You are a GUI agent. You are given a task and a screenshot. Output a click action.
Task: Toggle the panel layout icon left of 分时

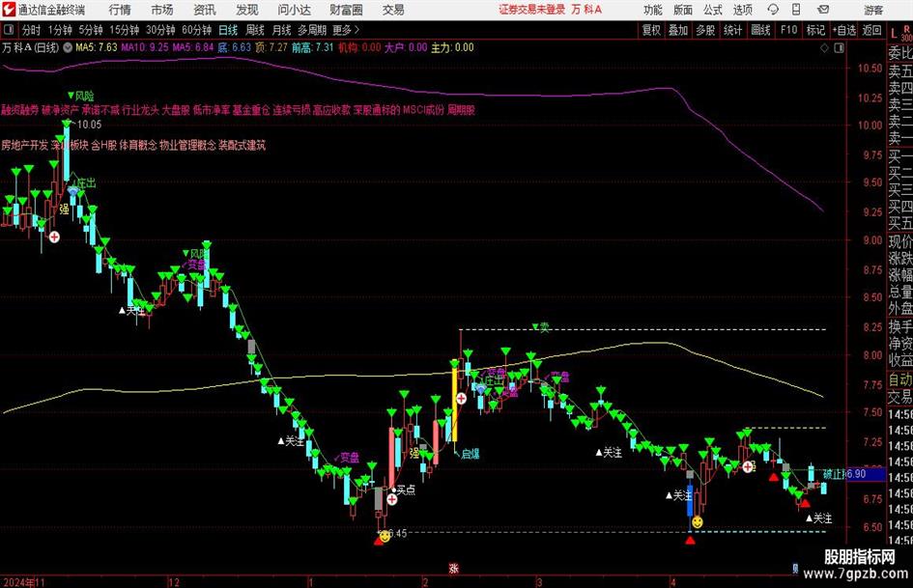(x=8, y=30)
